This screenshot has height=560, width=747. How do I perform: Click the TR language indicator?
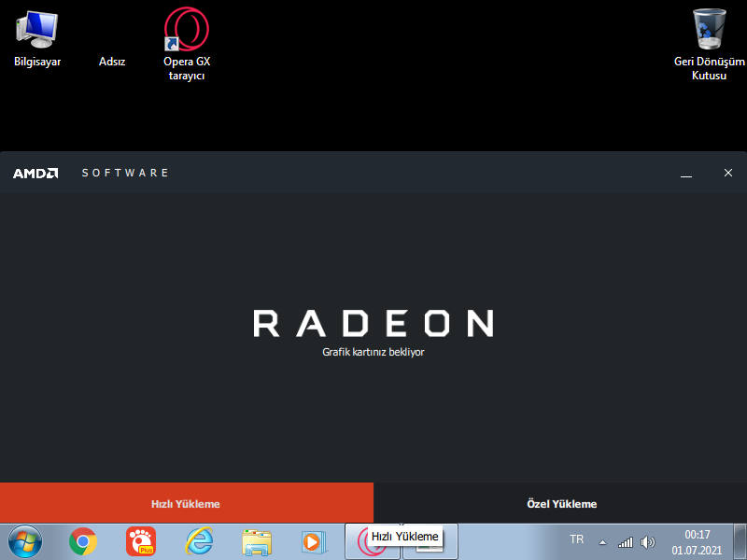[x=576, y=539]
